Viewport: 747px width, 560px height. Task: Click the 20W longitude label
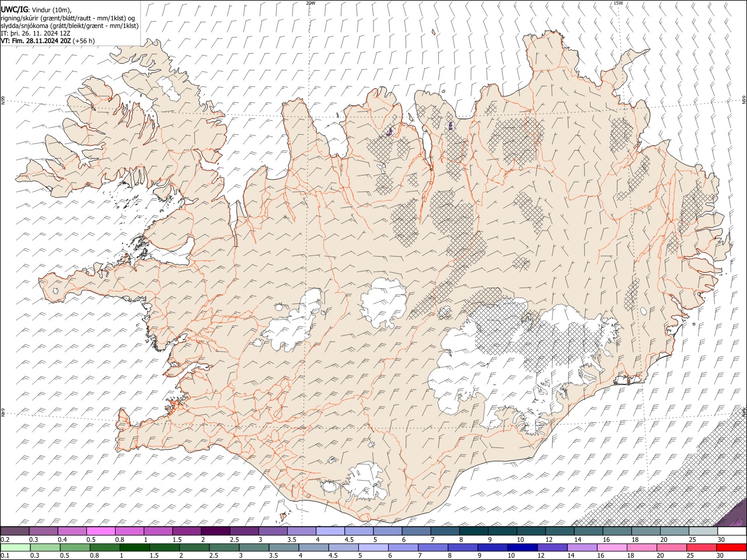pyautogui.click(x=310, y=3)
